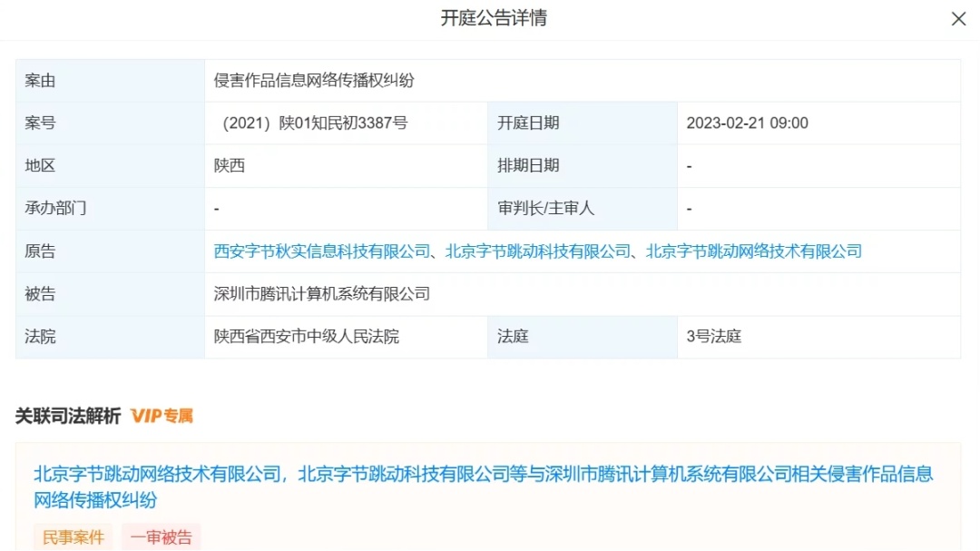Open plaintiff link 北京字节跳动网络技术有限公司

tap(754, 251)
